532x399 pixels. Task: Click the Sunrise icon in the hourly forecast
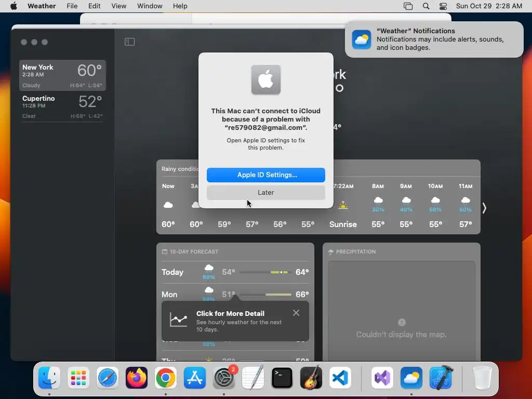(x=343, y=205)
